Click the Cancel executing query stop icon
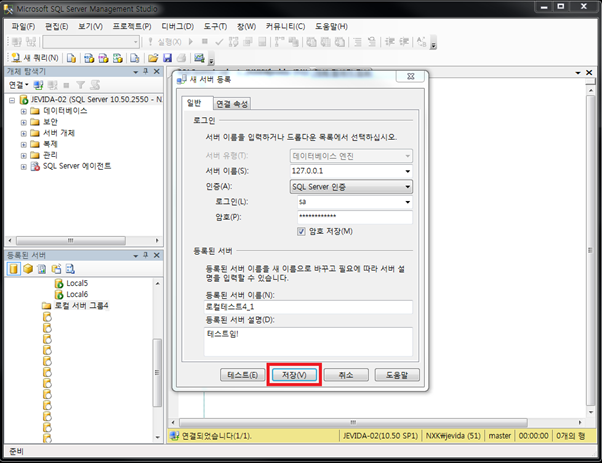 205,41
